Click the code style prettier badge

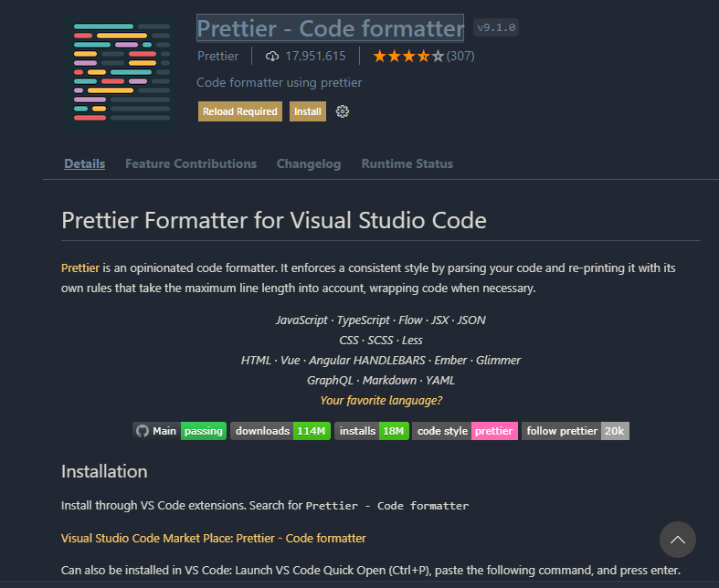pyautogui.click(x=465, y=431)
